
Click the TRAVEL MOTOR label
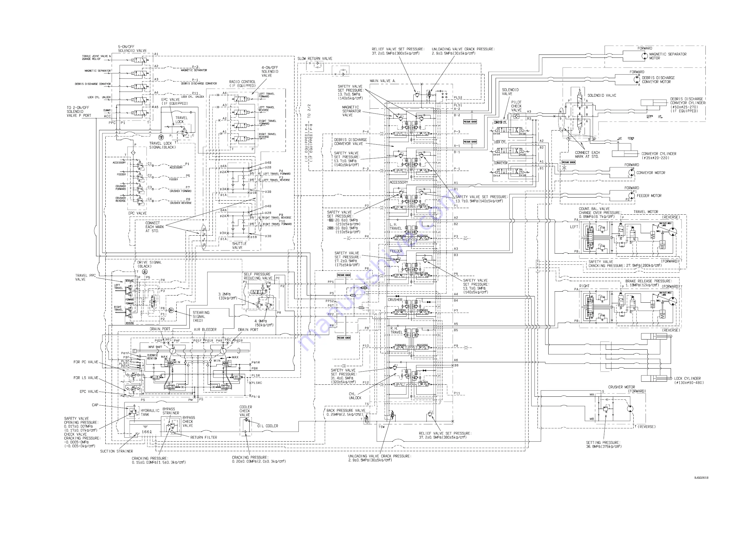pyautogui.click(x=646, y=212)
